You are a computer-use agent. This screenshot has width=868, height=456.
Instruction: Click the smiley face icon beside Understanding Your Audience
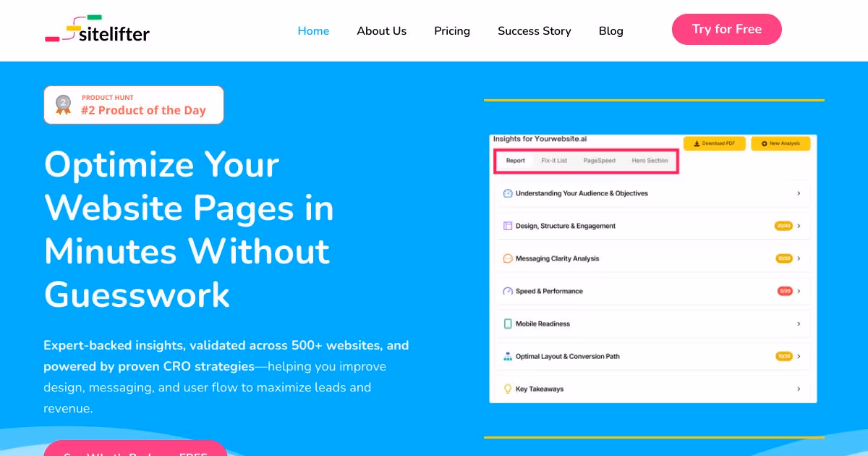[507, 193]
